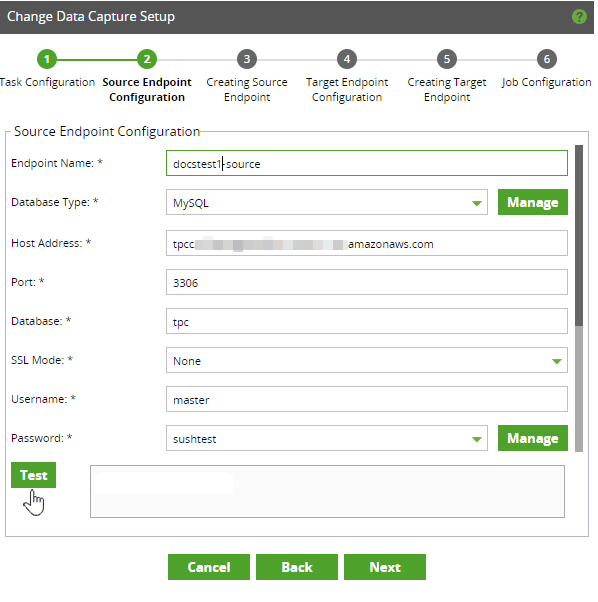The width and height of the screenshot is (598, 602).
Task: Click the 'Change Data Capture Setup' title
Action: pyautogui.click(x=91, y=17)
